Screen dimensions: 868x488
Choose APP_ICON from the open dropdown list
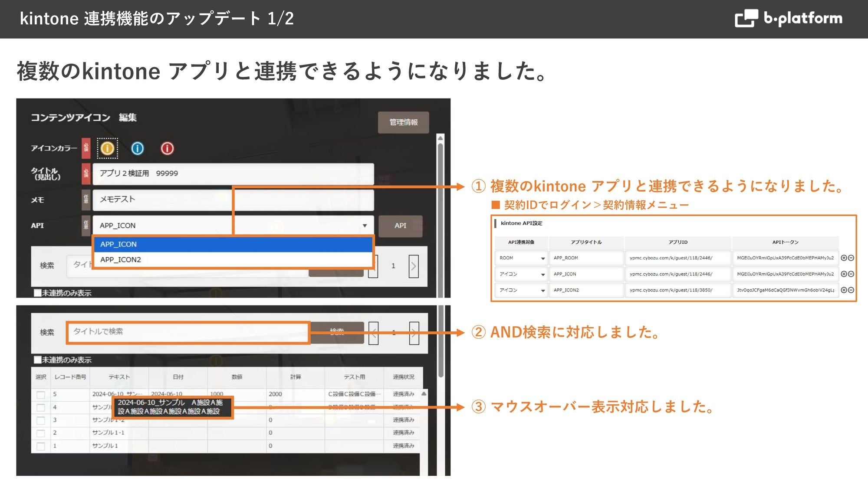click(233, 244)
